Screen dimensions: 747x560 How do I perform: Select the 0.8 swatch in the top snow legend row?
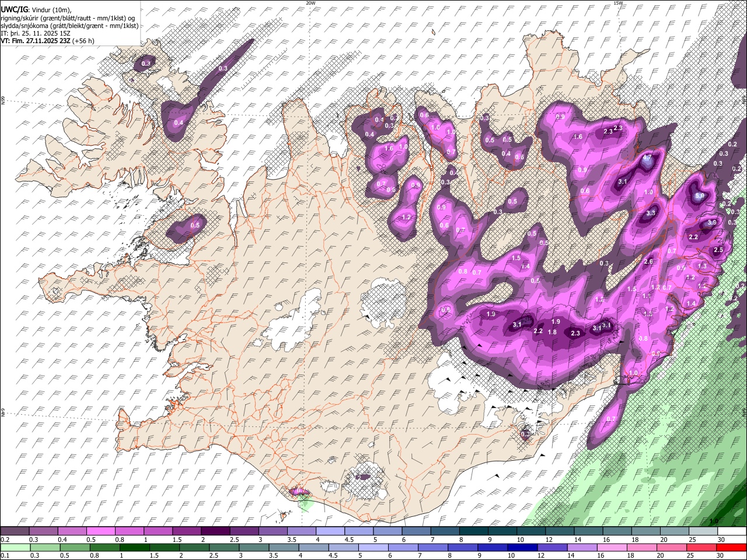click(130, 531)
